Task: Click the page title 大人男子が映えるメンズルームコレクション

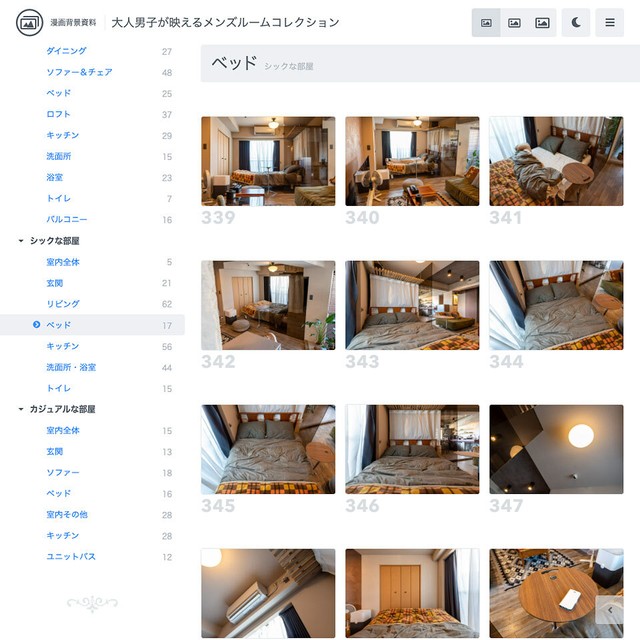Action: (x=225, y=22)
